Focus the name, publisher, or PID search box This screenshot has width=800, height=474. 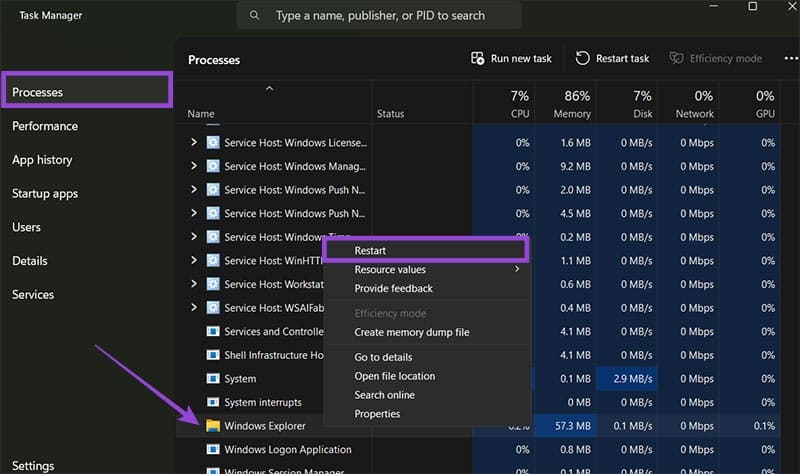pyautogui.click(x=379, y=15)
